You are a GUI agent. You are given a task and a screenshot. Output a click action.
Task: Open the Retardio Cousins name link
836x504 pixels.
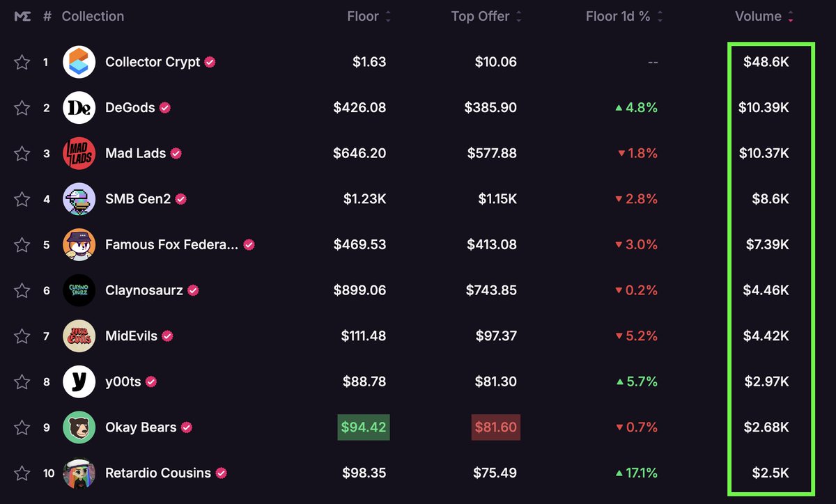pyautogui.click(x=158, y=473)
